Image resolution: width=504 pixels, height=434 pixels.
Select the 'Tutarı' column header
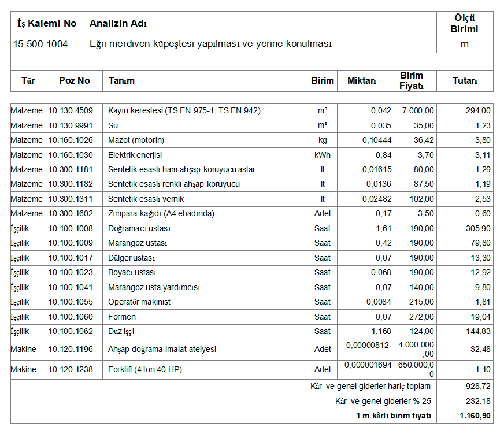[465, 81]
